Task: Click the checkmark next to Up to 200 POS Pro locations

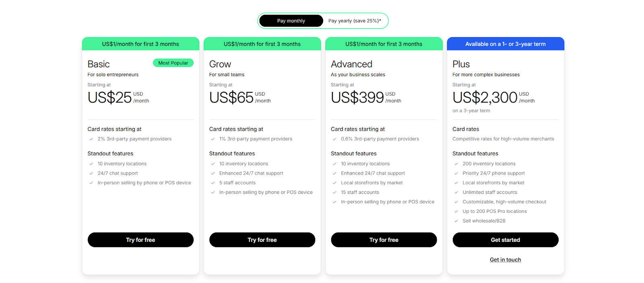Action: coord(456,211)
